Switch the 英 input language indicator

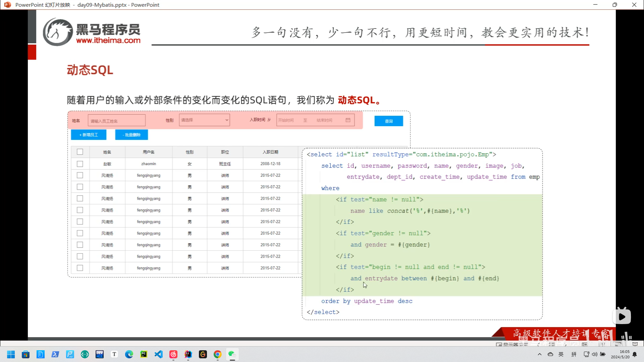pyautogui.click(x=561, y=354)
